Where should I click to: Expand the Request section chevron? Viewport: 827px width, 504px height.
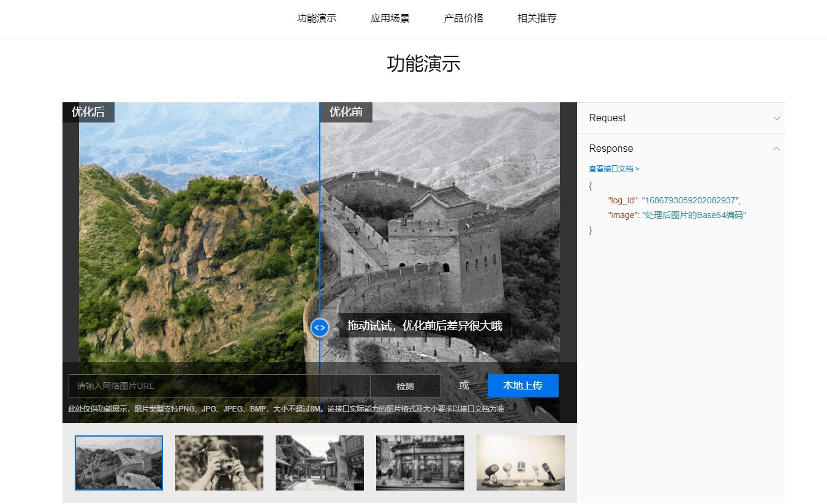coord(777,118)
